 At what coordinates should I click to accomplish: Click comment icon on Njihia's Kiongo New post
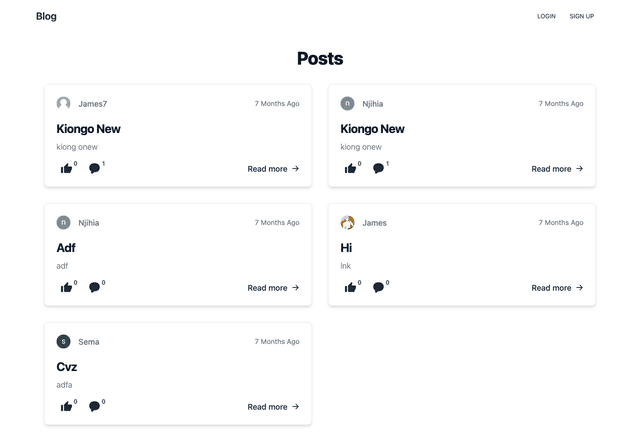[378, 168]
